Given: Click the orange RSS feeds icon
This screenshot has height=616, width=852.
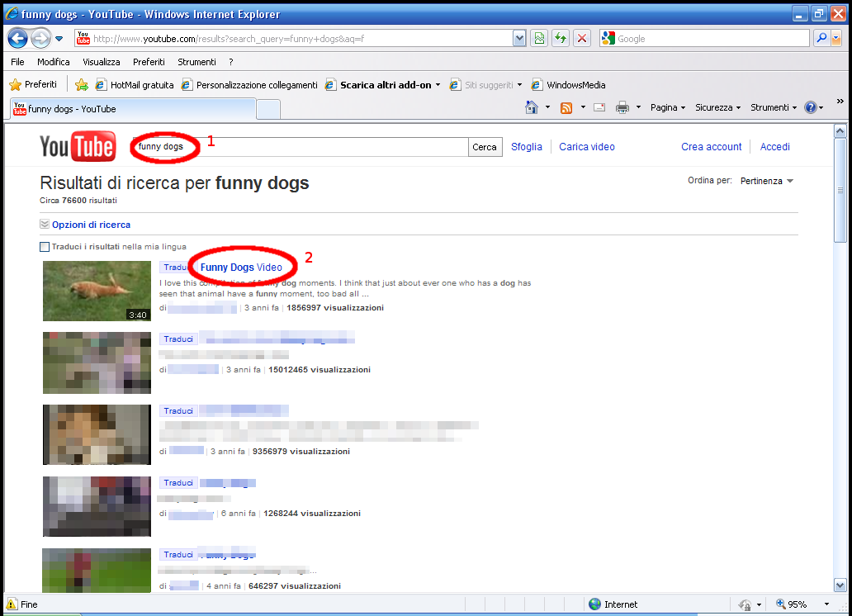Looking at the screenshot, I should (x=566, y=107).
